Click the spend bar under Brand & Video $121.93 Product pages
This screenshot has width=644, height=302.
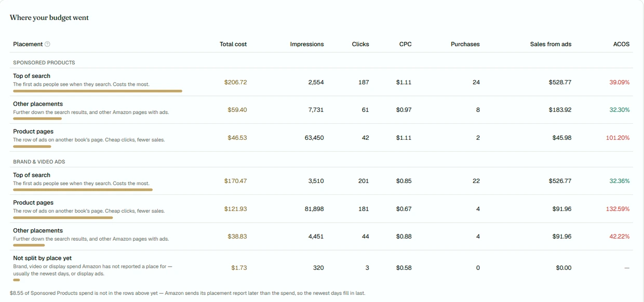[x=63, y=218]
